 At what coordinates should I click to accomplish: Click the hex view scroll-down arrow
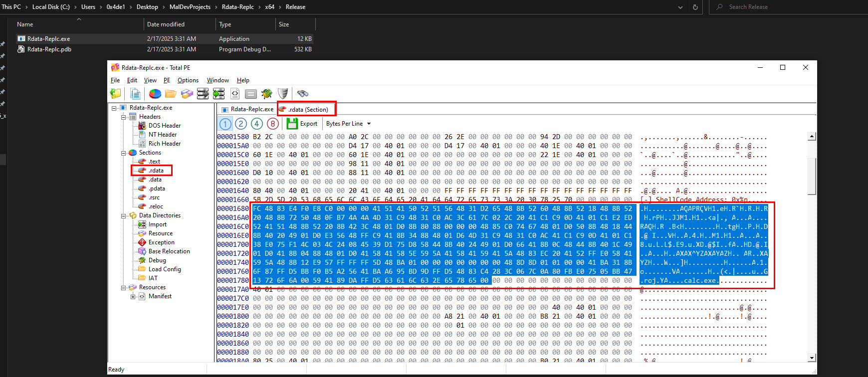812,358
